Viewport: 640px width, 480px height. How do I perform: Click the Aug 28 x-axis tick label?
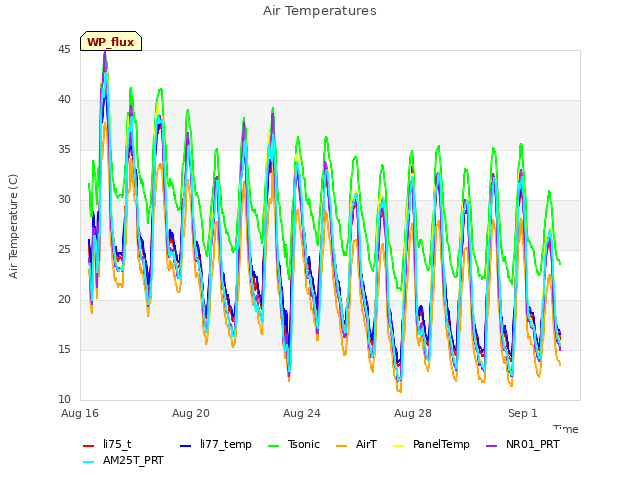coord(413,413)
